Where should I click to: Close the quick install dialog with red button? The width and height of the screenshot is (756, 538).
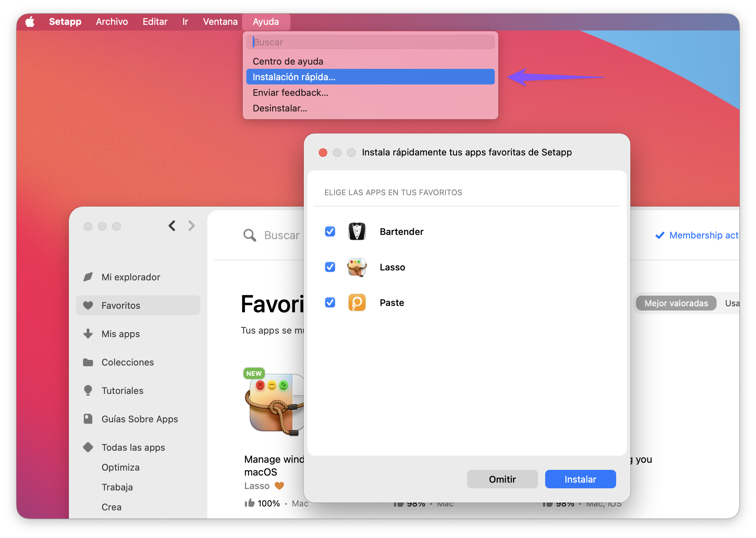pyautogui.click(x=323, y=153)
